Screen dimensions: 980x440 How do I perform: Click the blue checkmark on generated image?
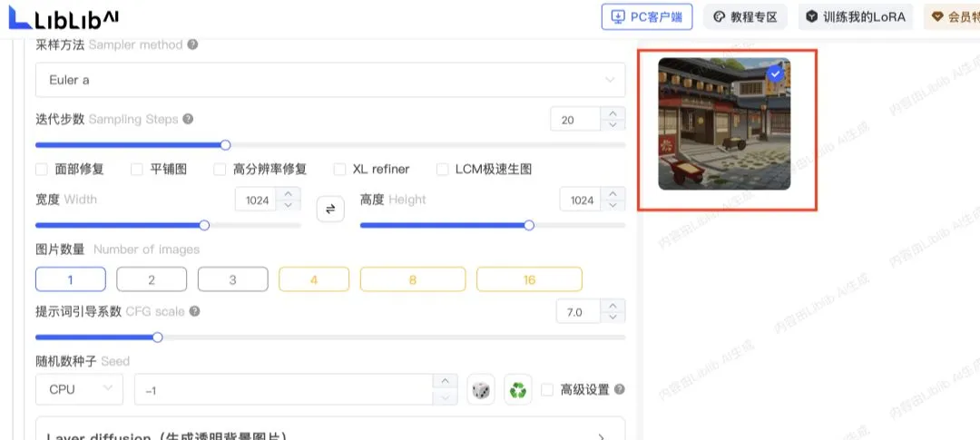tap(776, 73)
